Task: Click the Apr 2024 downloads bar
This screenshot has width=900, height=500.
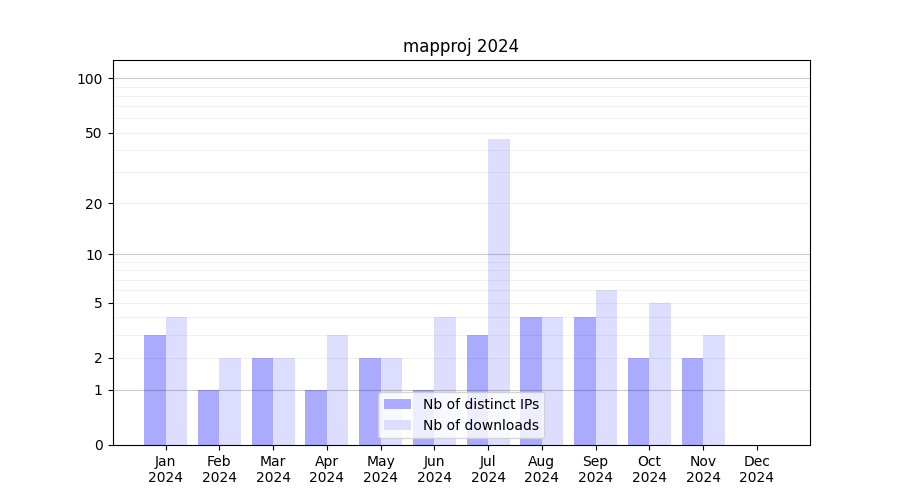Action: [338, 390]
